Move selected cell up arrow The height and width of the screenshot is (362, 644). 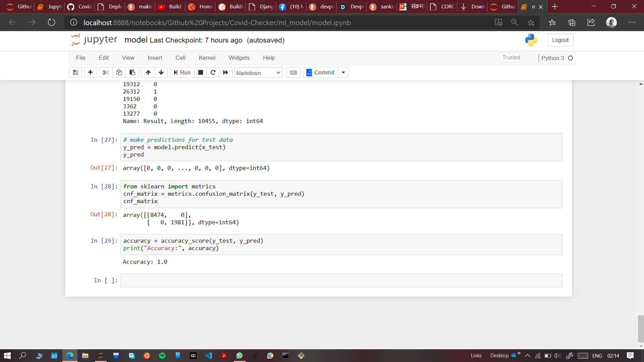pyautogui.click(x=148, y=72)
